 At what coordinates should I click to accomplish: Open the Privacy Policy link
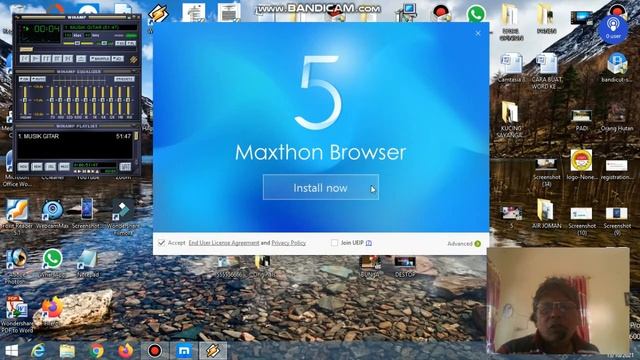tap(289, 243)
